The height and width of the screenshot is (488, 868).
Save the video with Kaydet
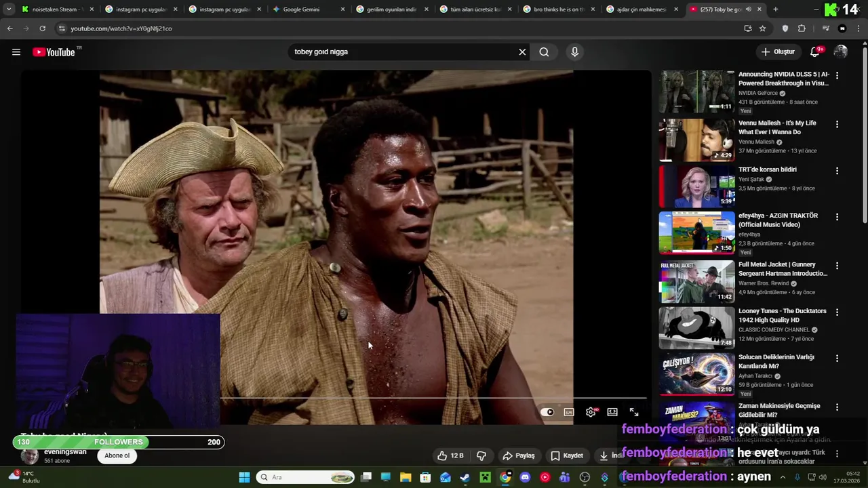pos(567,455)
